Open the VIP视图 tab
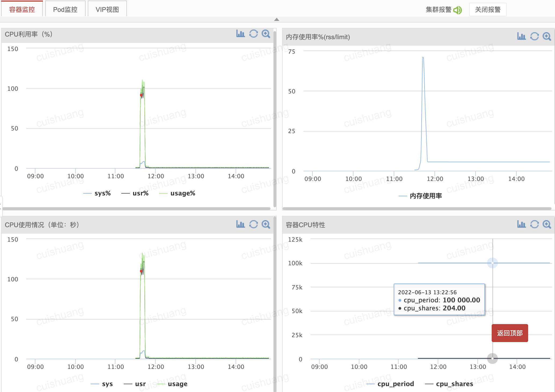 (x=107, y=9)
